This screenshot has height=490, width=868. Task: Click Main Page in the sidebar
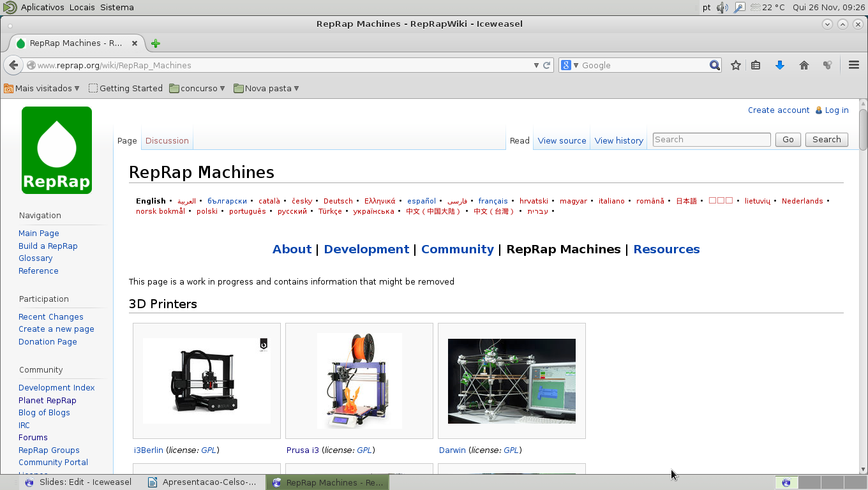(39, 234)
